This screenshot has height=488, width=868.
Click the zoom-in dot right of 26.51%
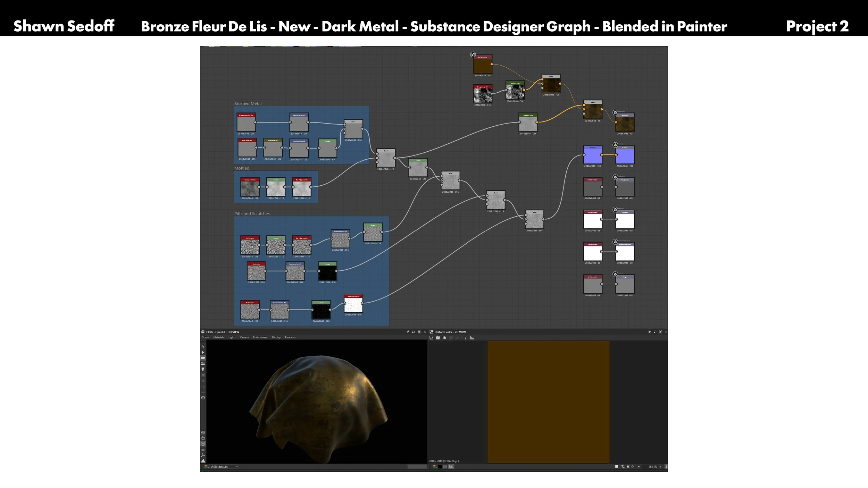click(x=660, y=467)
